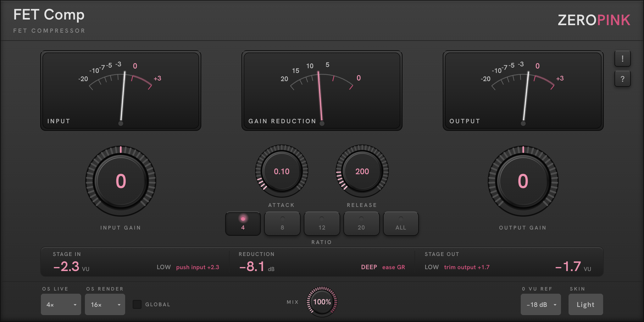
Task: Click the ZEROPINK brand logo
Action: tap(594, 20)
